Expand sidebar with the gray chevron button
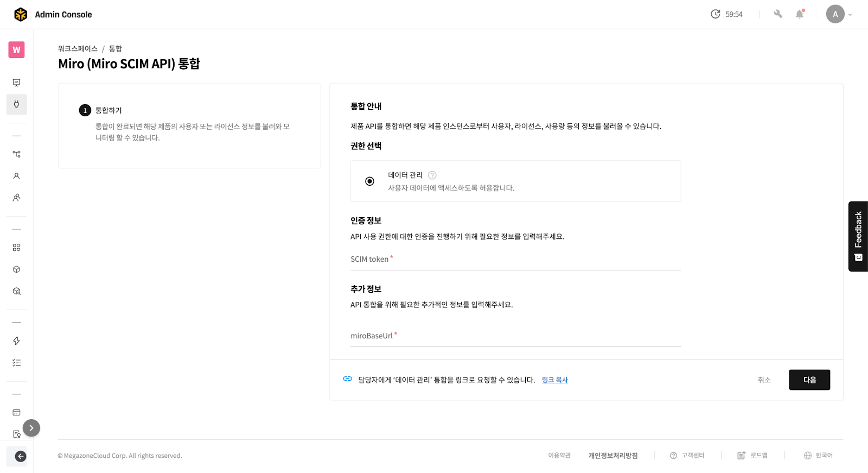The width and height of the screenshot is (868, 473). 31,428
